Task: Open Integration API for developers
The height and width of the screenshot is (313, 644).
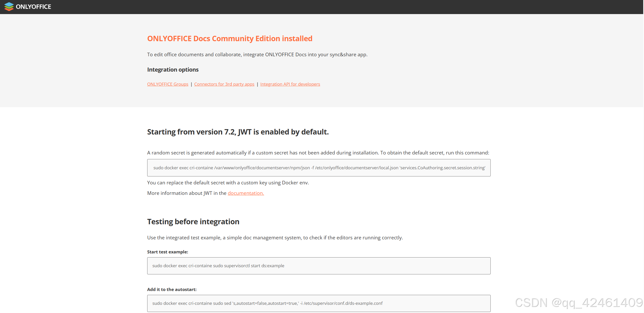Action: 290,84
